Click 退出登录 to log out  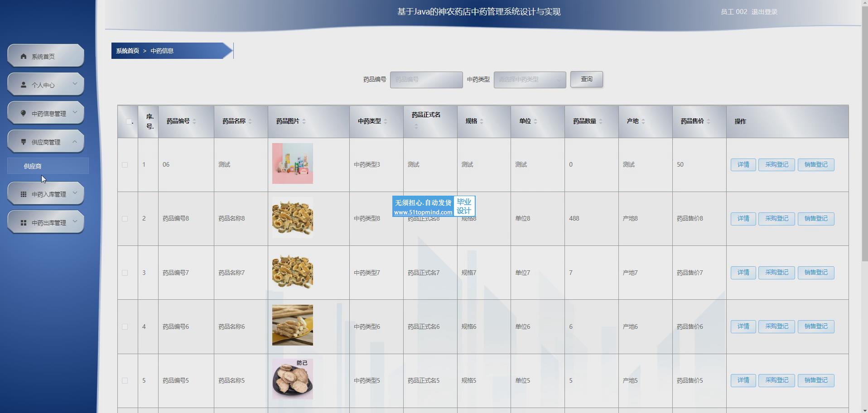764,12
